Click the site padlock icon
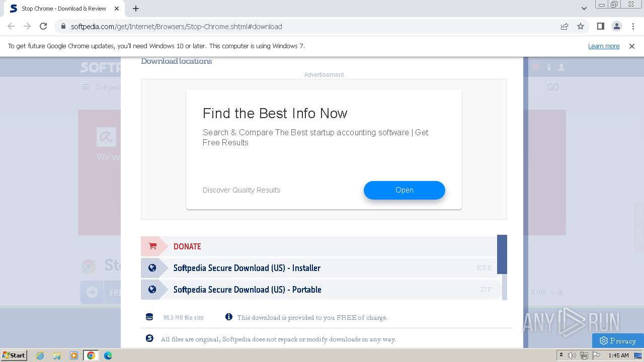644x362 pixels. (x=63, y=27)
